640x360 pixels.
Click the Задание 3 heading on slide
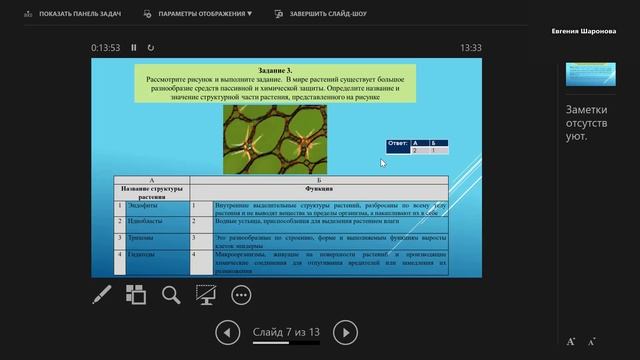[275, 70]
